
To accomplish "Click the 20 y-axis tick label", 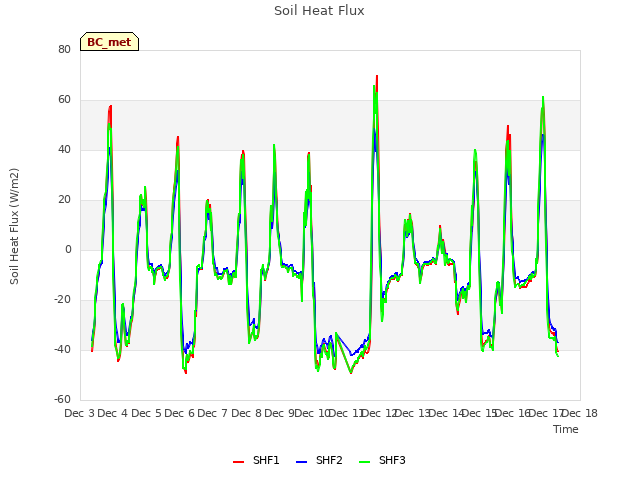I will (64, 200).
